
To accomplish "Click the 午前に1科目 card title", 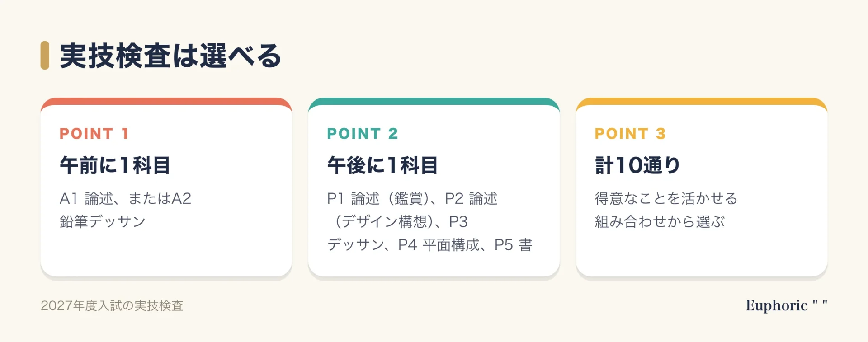I will (115, 165).
